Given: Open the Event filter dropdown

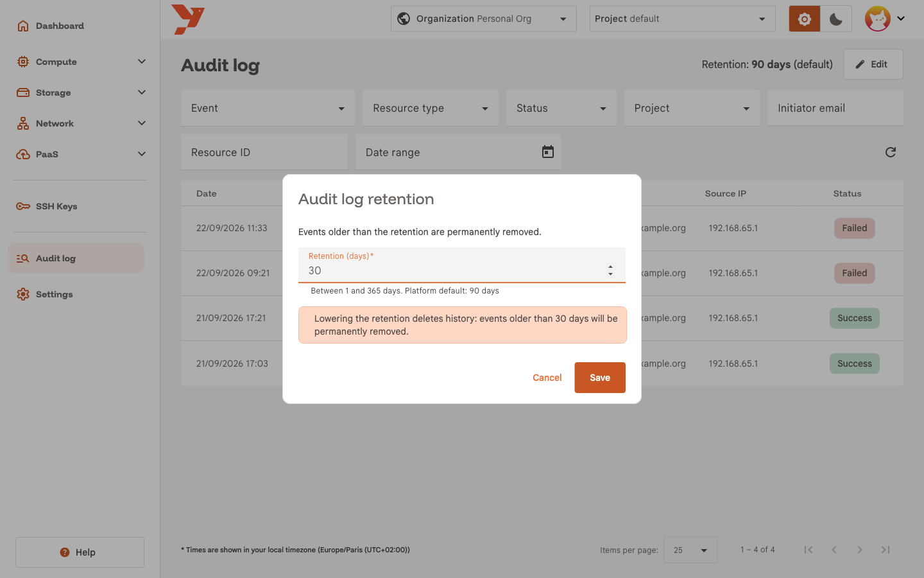Looking at the screenshot, I should (x=268, y=108).
